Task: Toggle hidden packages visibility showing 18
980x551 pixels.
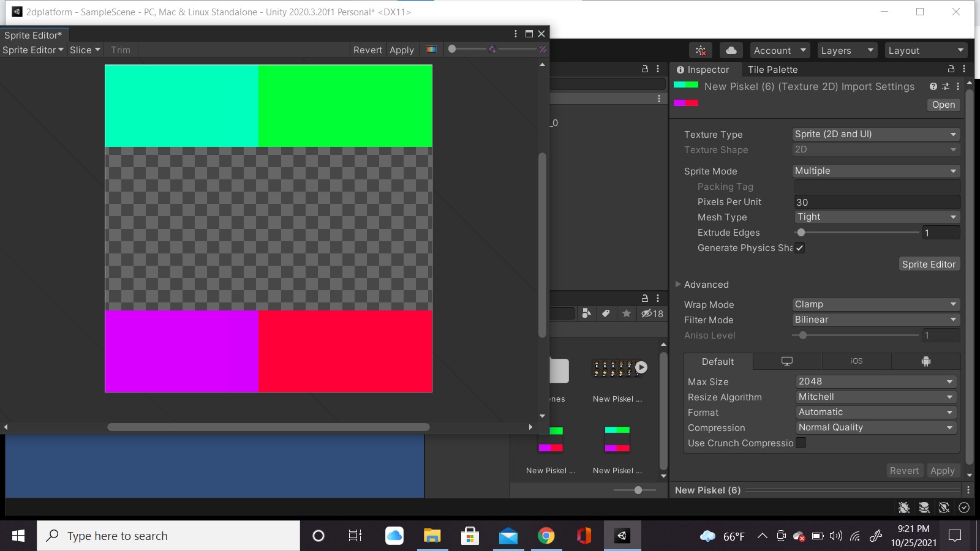Action: click(652, 313)
